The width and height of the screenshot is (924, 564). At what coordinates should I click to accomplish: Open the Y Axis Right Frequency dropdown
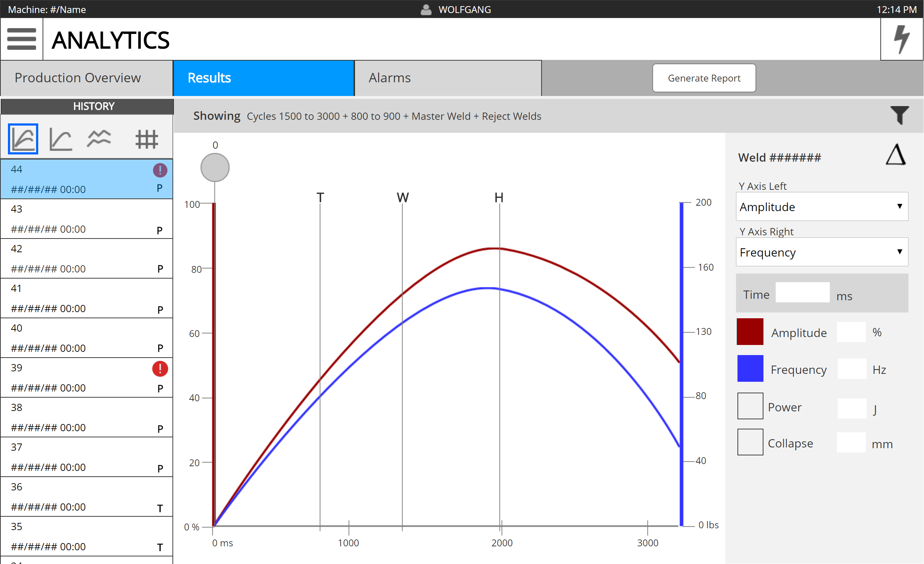(822, 252)
